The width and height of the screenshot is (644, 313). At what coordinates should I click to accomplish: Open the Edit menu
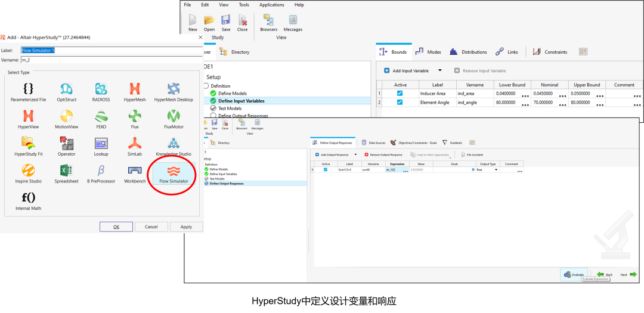coord(205,5)
